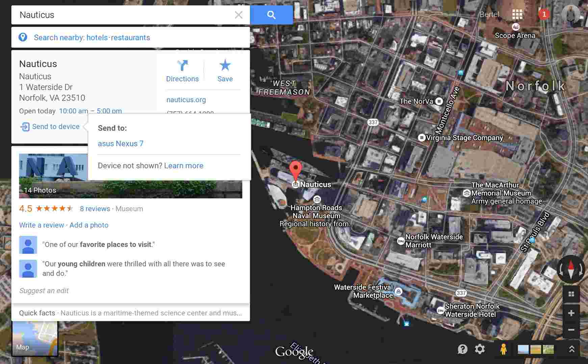Search nearby restaurants

pyautogui.click(x=130, y=37)
